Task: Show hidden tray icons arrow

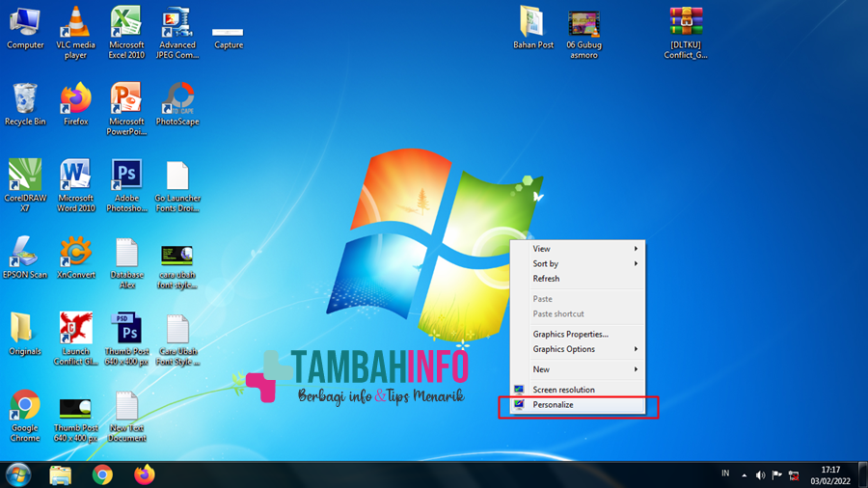Action: [744, 475]
